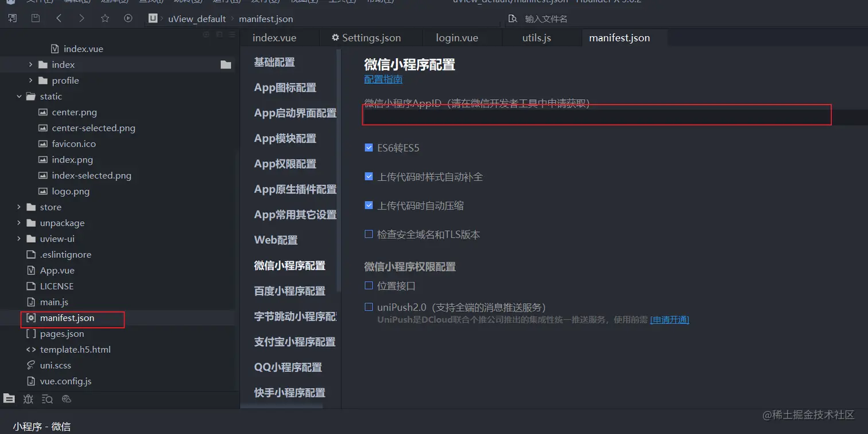The width and height of the screenshot is (868, 434).
Task: Click the 输入文件名 search field
Action: [x=546, y=19]
